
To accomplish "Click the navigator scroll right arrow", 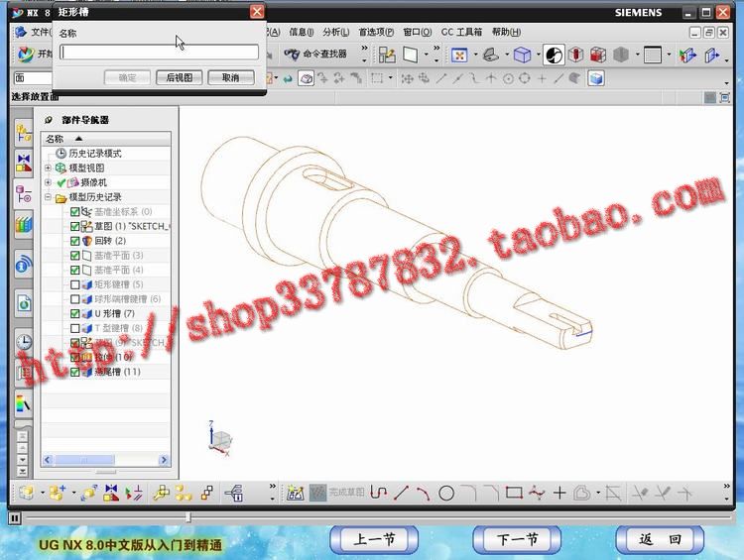I will (164, 460).
